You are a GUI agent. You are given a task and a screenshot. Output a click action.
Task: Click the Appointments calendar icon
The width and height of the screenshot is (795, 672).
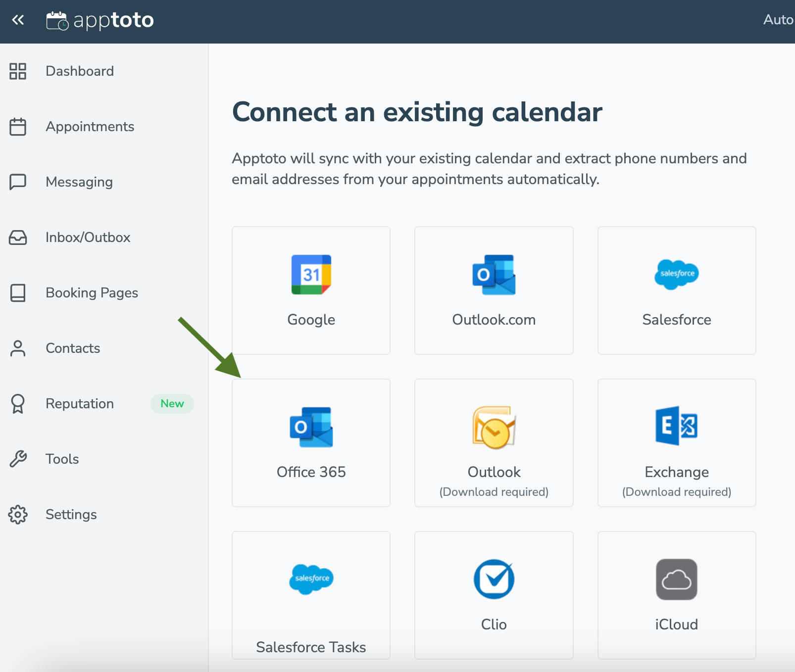point(18,127)
